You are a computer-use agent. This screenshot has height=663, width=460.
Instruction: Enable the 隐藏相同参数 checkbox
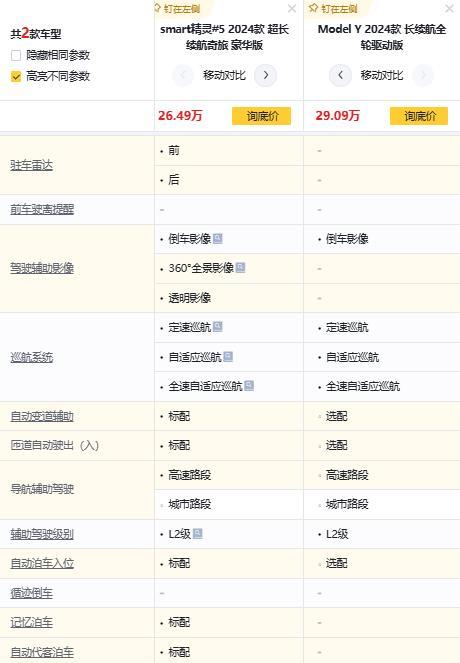(x=16, y=55)
